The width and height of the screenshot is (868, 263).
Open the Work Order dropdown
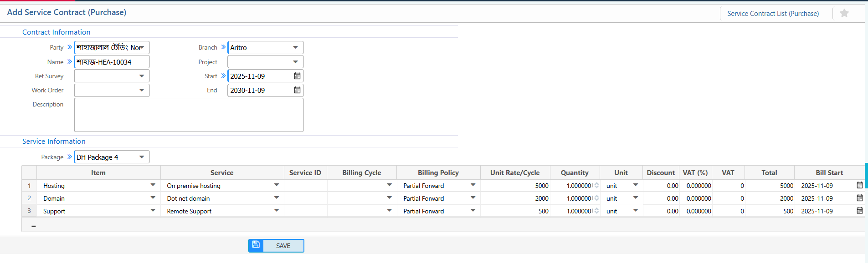(x=142, y=90)
